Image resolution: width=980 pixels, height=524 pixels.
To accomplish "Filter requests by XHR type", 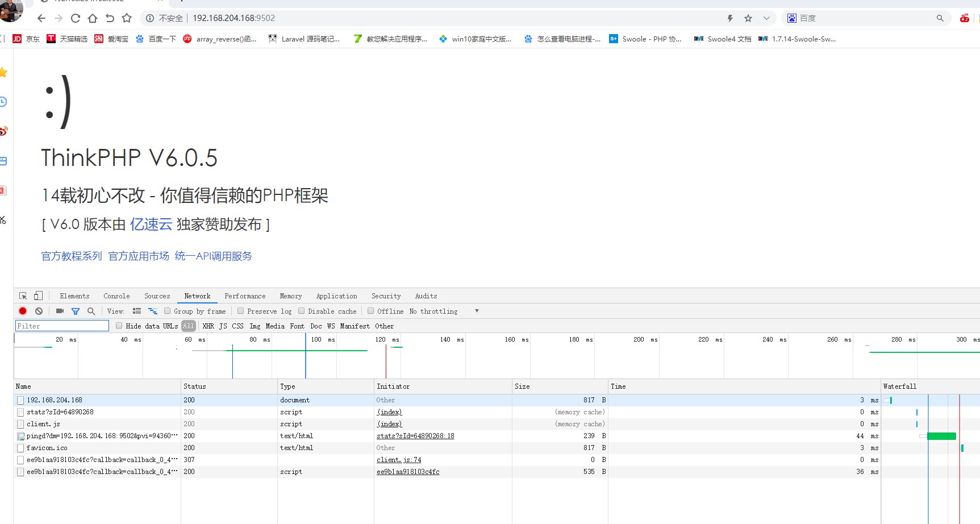I will [x=208, y=326].
